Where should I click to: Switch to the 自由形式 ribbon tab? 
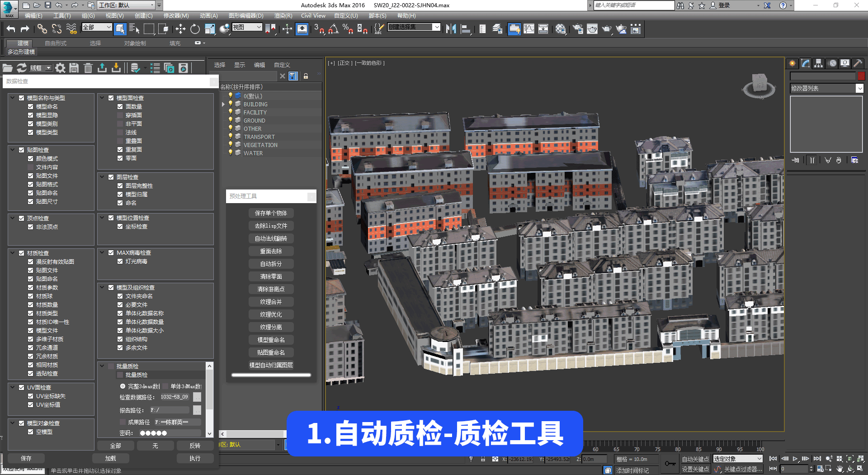56,43
